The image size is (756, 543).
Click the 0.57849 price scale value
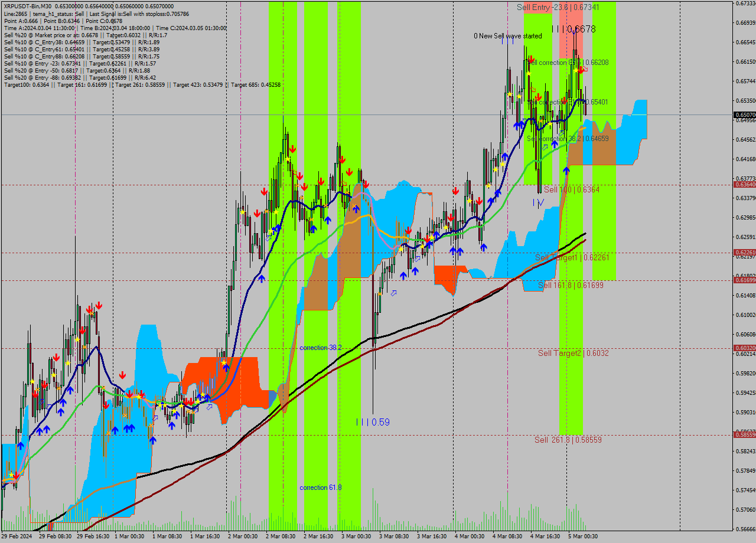(746, 470)
